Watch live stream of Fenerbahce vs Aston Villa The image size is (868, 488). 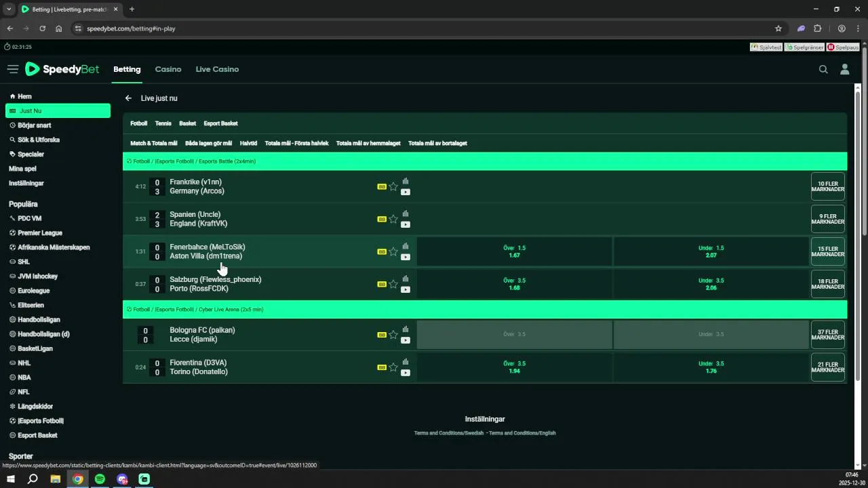coord(406,257)
